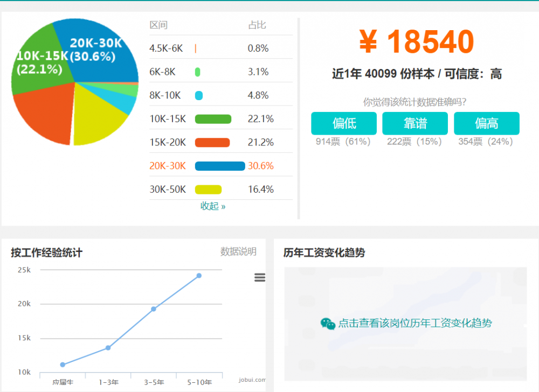Vote 偏低 on salary accuracy
This screenshot has width=539, height=392.
(343, 123)
